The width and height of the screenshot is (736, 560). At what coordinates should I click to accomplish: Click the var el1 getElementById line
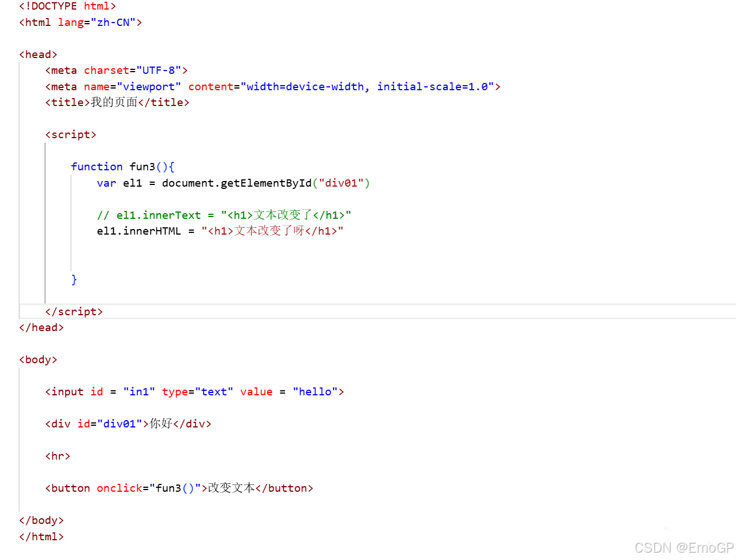[233, 183]
